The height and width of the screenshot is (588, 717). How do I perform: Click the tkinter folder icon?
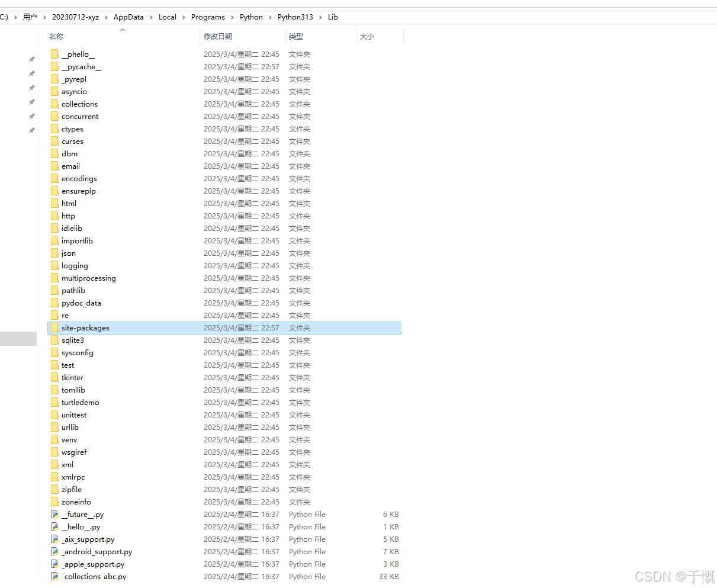pyautogui.click(x=54, y=378)
